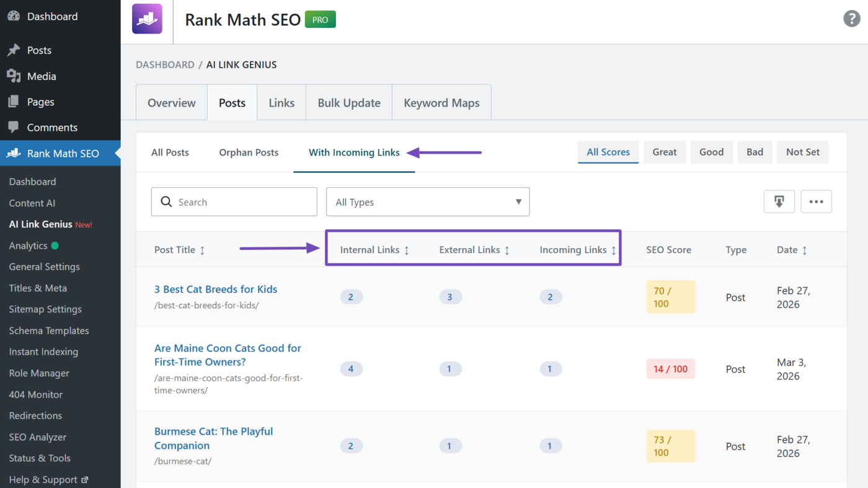Click the external link icon beside Help & Support
This screenshot has height=488, width=868.
[x=85, y=479]
